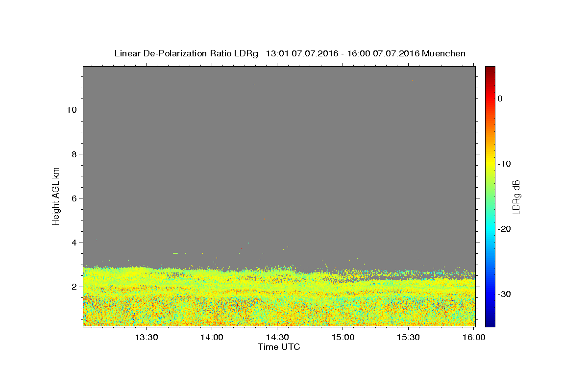Viewport: 588px width, 392px height.
Task: Click the 14:30 time axis label
Action: click(277, 337)
